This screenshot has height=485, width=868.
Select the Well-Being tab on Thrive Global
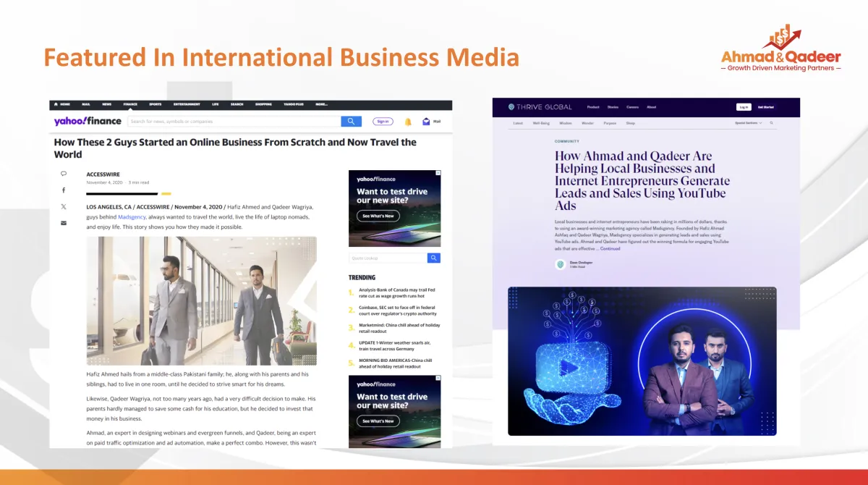click(541, 123)
